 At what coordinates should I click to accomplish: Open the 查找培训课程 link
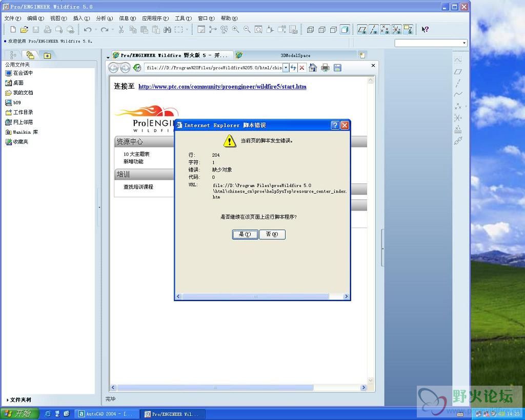click(x=138, y=187)
